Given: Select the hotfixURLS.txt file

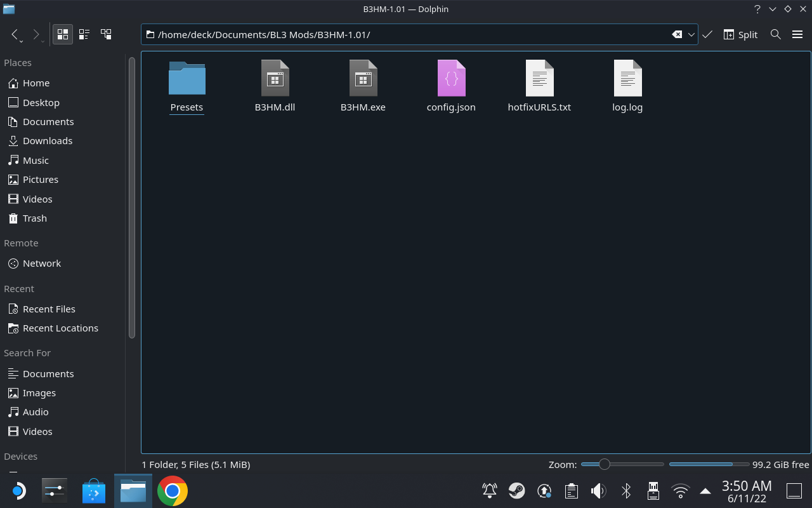Looking at the screenshot, I should coord(539,87).
